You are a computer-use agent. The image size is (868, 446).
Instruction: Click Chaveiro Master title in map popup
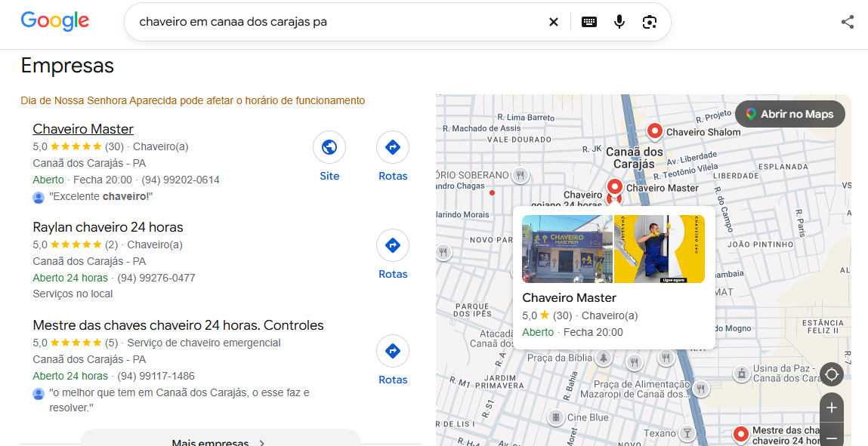point(569,298)
